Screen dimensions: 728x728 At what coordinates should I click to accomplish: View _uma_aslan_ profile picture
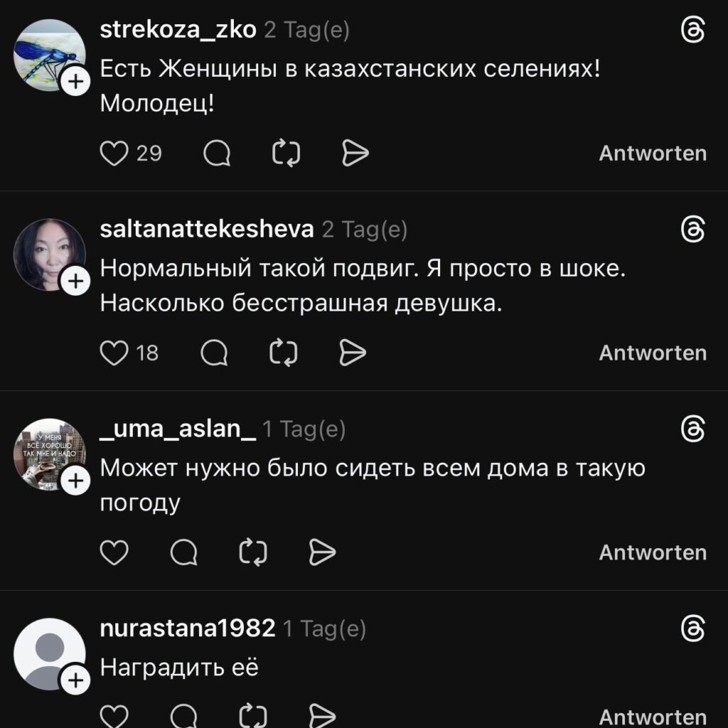click(x=50, y=454)
